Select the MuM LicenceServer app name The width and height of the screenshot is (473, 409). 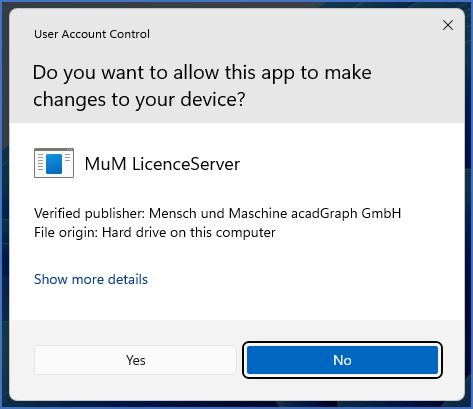pyautogui.click(x=162, y=164)
